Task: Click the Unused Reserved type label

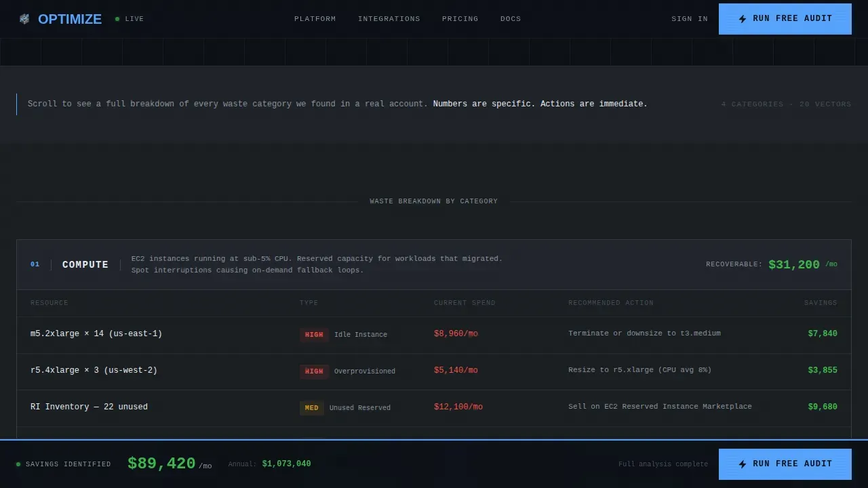Action: tap(360, 408)
